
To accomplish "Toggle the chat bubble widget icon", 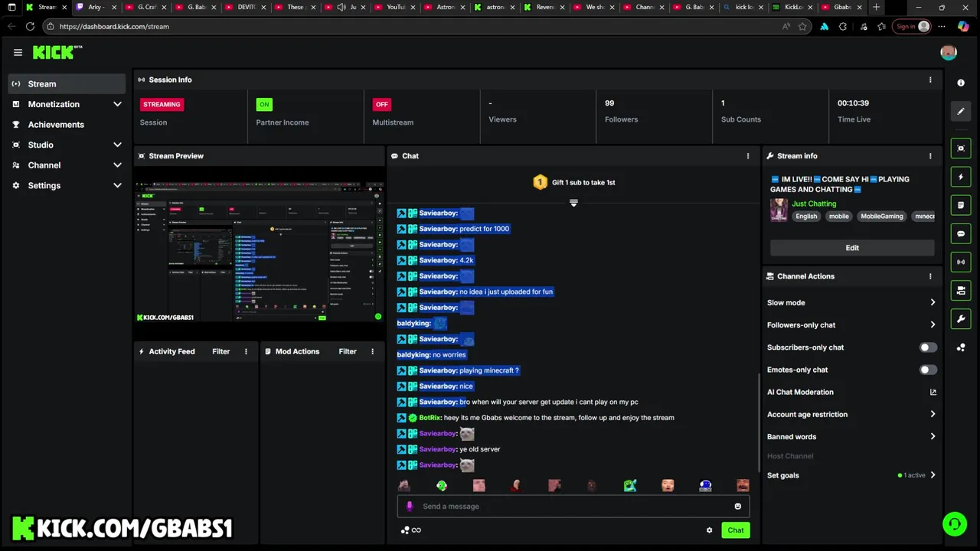I will [961, 233].
